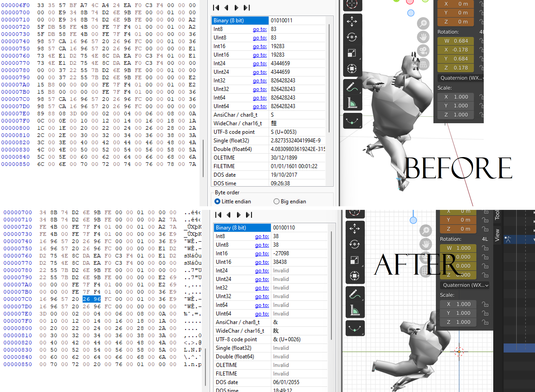Screen dimensions: 535x392
Task: Toggle the lock beside Rotation Y 0.000
Action: 485,266
